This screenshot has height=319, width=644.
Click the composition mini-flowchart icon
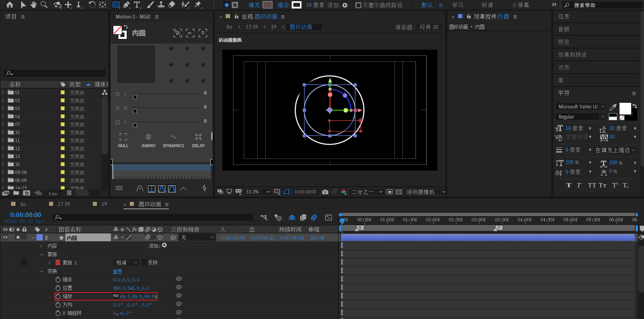(264, 217)
